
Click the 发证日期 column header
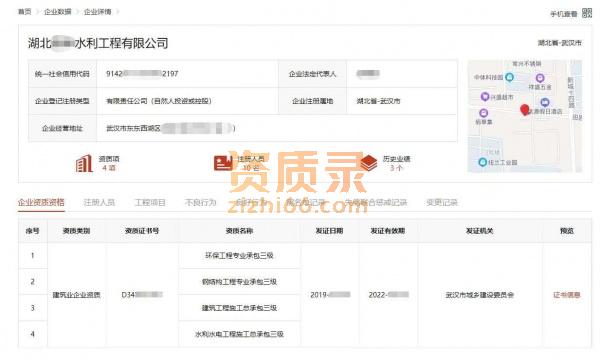click(x=329, y=231)
